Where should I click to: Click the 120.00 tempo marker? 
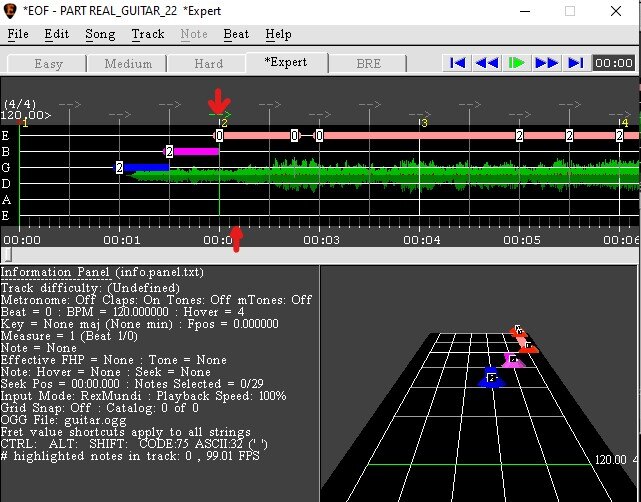click(x=25, y=115)
